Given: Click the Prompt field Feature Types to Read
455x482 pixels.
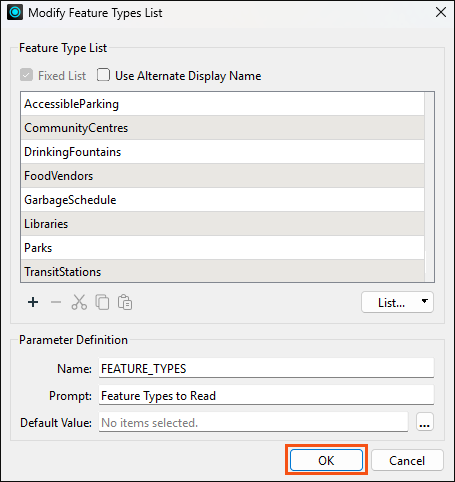Looking at the screenshot, I should click(x=266, y=395).
